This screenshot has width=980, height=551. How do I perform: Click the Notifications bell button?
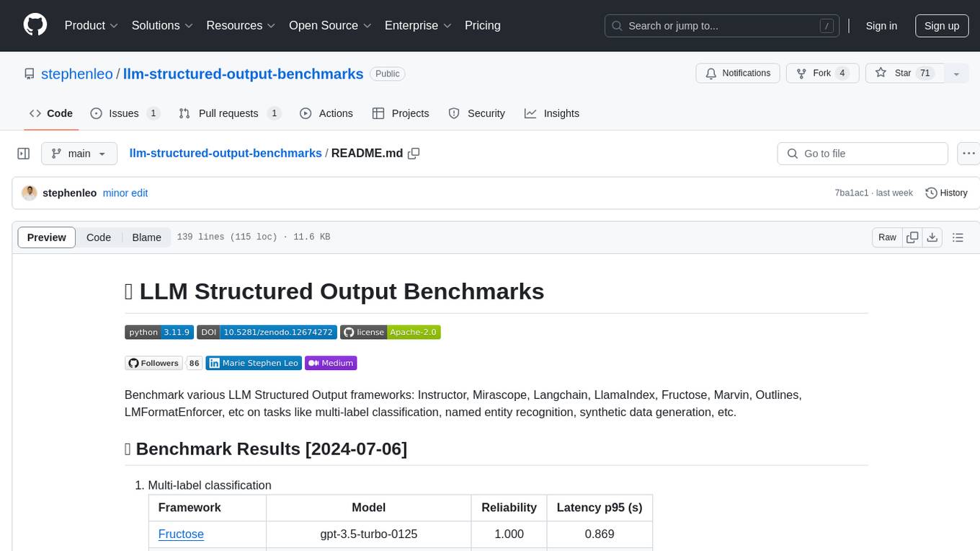(737, 74)
